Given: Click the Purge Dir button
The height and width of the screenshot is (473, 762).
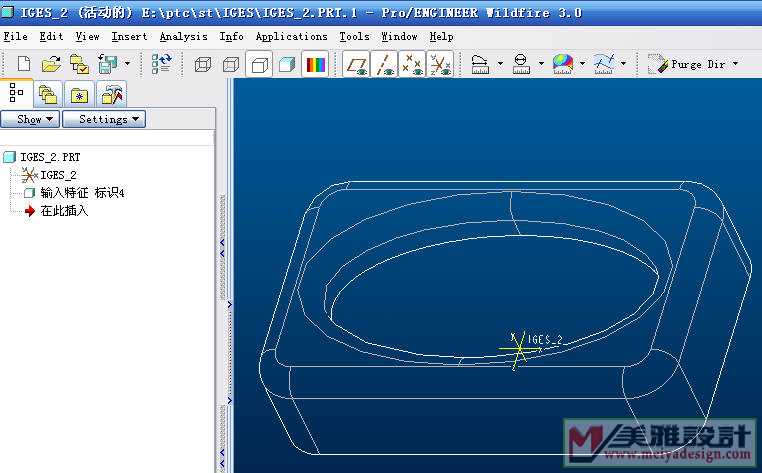Looking at the screenshot, I should click(687, 64).
